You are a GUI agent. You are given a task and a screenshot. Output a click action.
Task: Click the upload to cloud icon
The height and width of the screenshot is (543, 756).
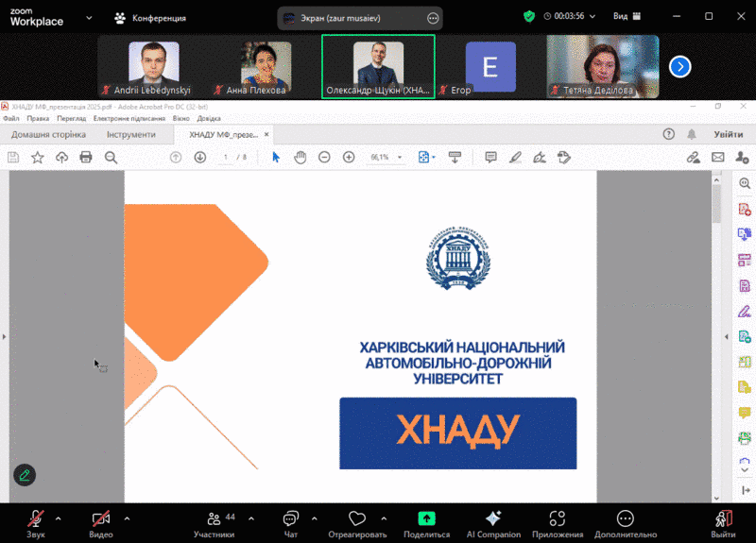coord(61,157)
